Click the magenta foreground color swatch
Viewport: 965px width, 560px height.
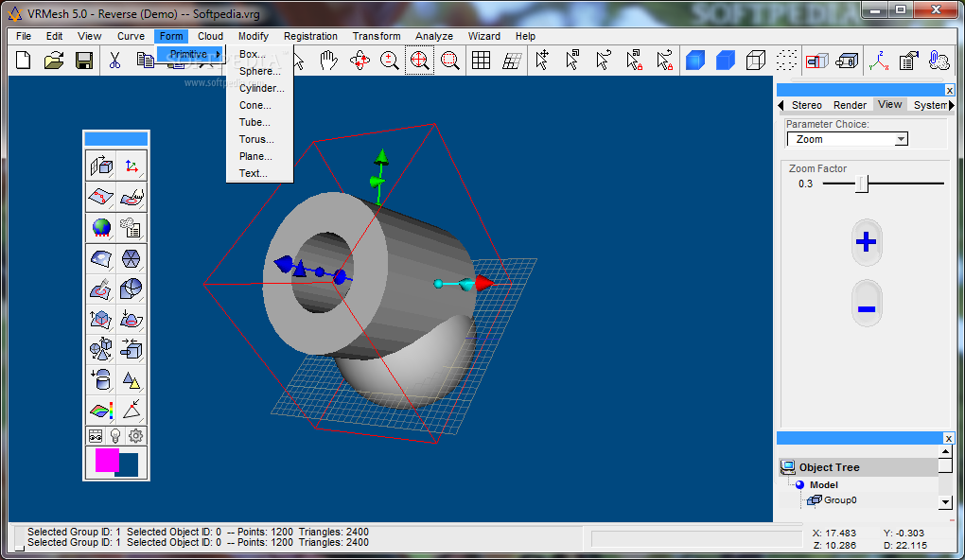coord(107,460)
